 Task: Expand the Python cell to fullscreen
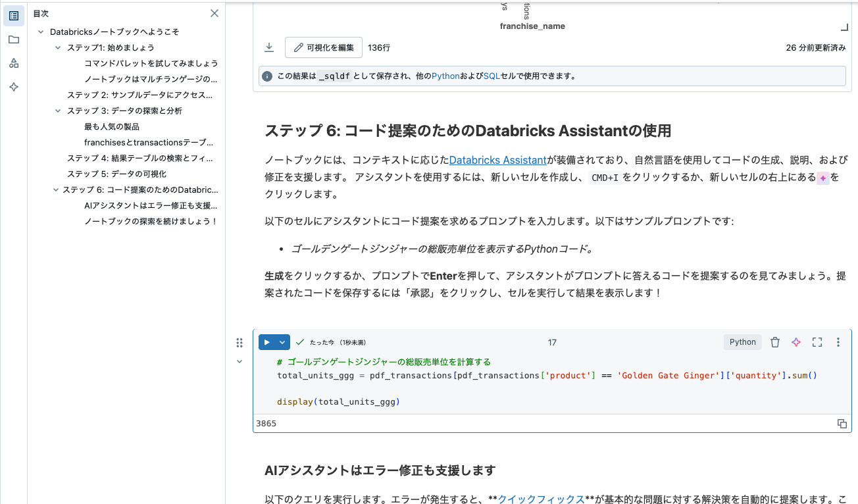[817, 341]
